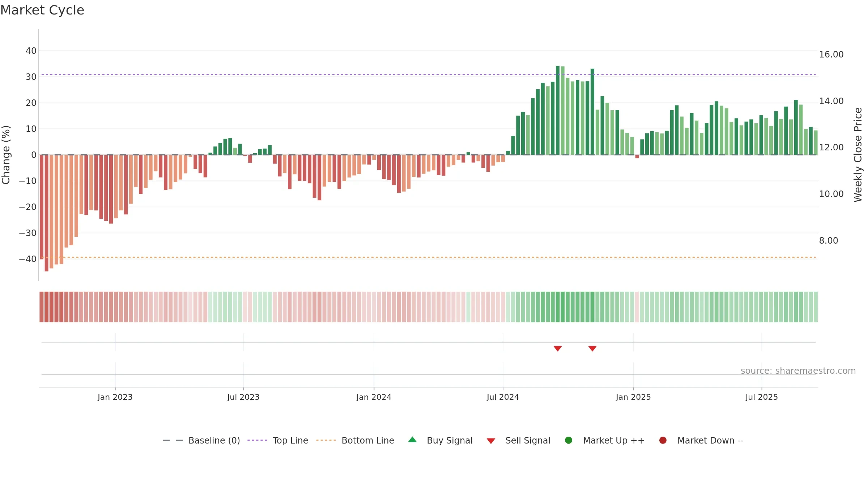Click the orange dotted Bottom Line legend swatch
The width and height of the screenshot is (868, 488).
click(x=326, y=440)
